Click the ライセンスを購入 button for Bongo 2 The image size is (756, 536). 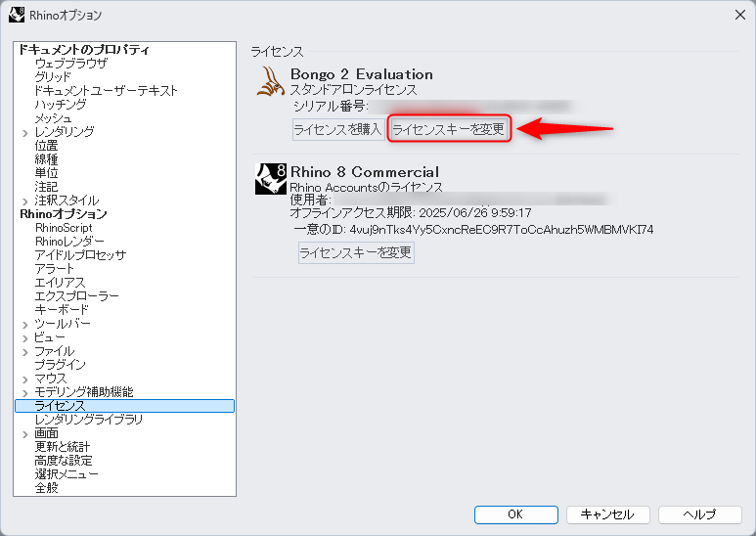[x=338, y=129]
